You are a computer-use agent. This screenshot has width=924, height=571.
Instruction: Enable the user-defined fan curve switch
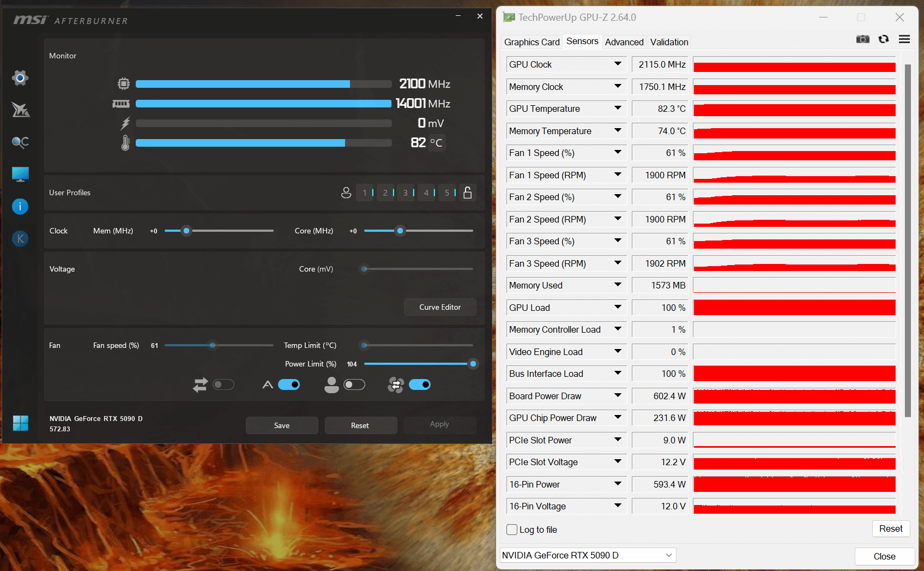(354, 385)
